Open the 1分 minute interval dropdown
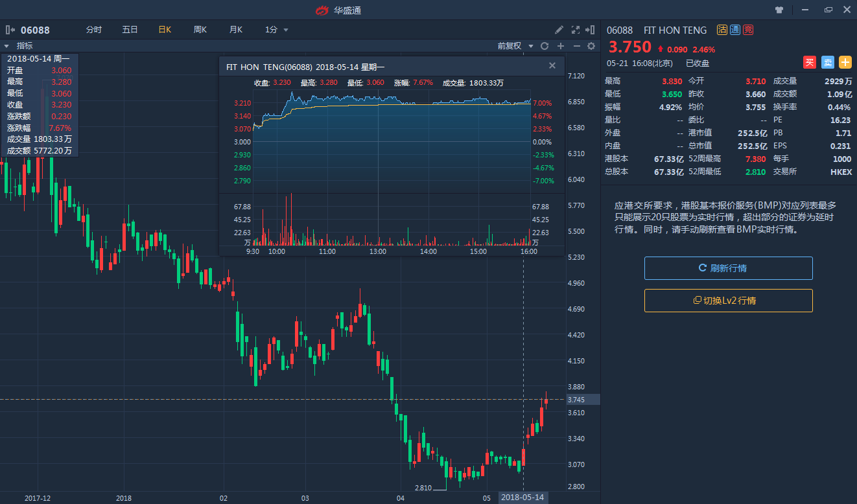857x504 pixels. click(277, 30)
